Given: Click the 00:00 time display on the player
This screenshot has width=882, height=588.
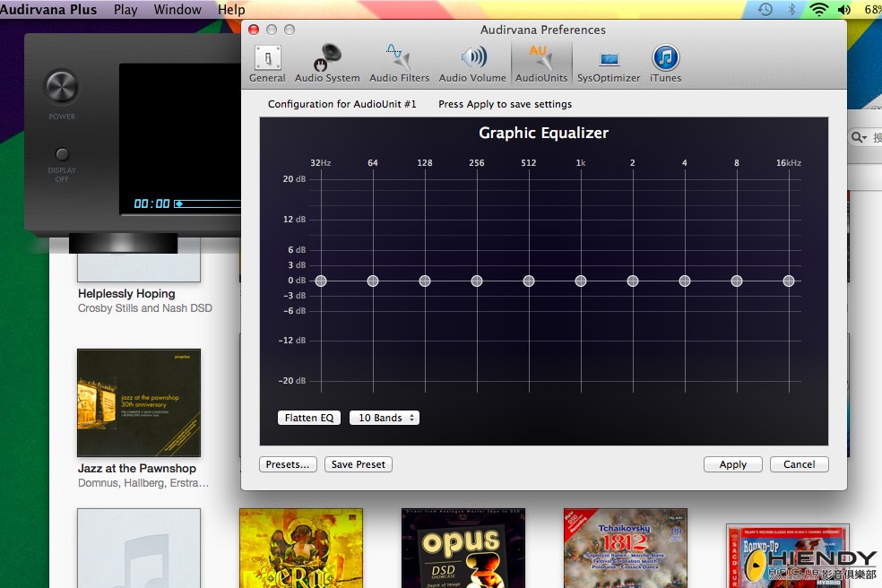Looking at the screenshot, I should click(x=151, y=203).
